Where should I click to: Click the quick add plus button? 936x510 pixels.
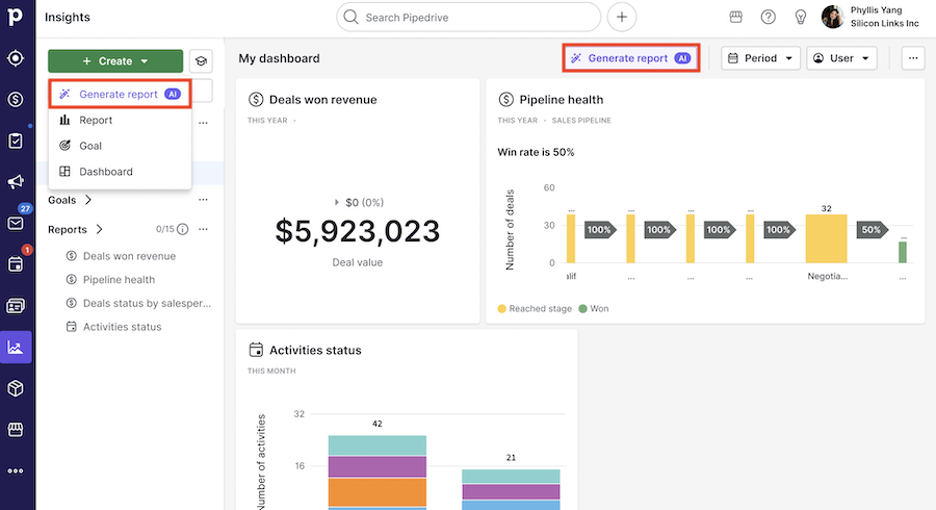[622, 17]
